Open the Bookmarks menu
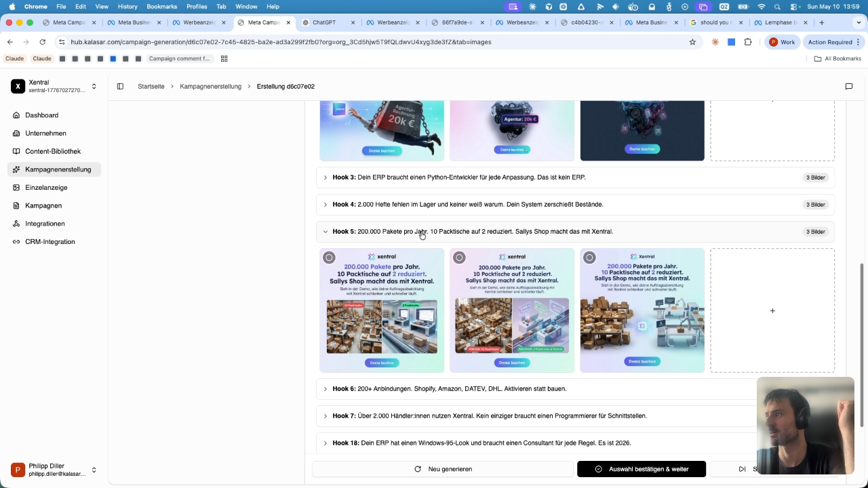The width and height of the screenshot is (868, 488). [x=161, y=7]
